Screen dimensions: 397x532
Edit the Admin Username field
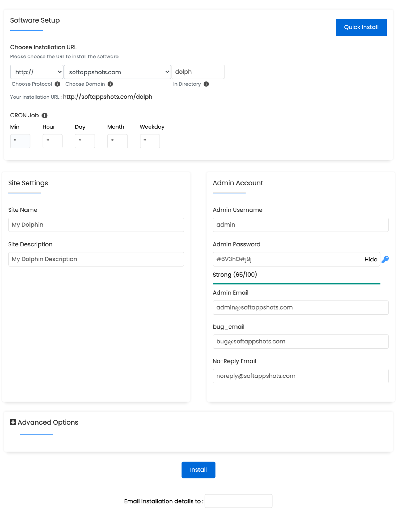301,225
